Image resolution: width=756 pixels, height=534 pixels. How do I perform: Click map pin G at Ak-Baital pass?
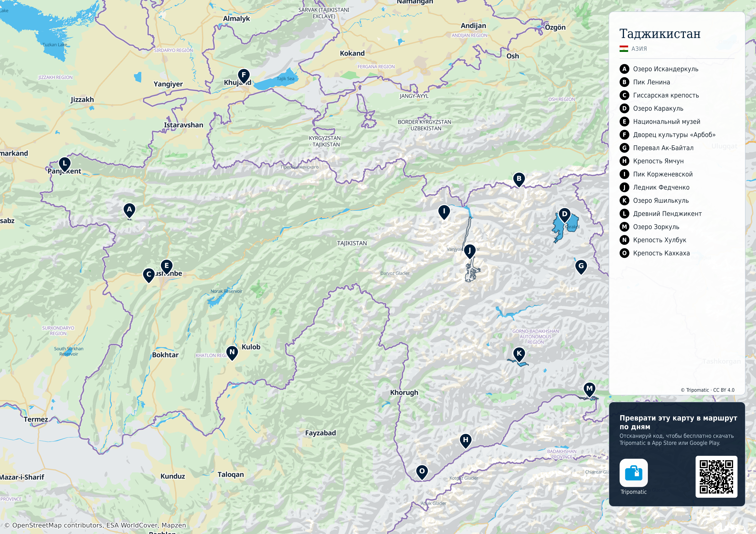tap(581, 267)
